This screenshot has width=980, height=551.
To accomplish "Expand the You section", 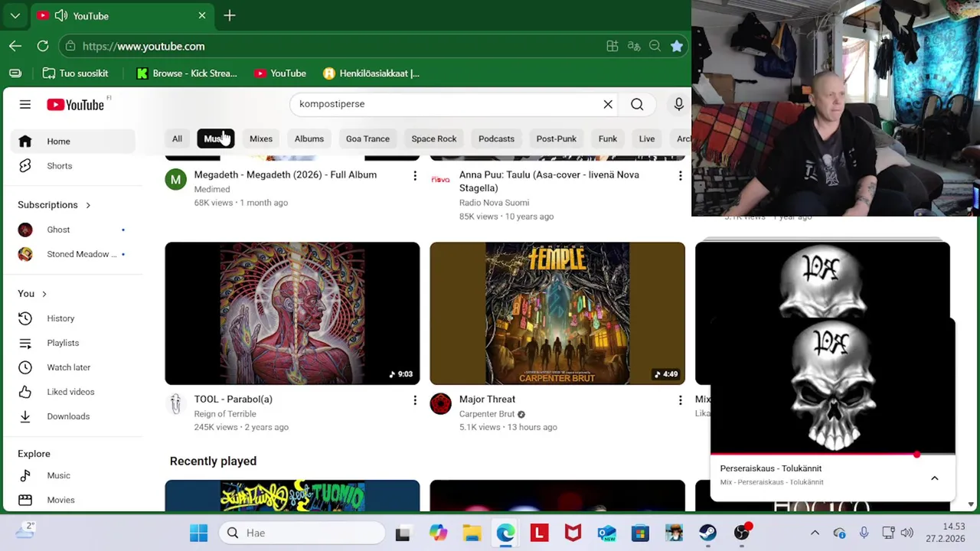I will point(33,294).
